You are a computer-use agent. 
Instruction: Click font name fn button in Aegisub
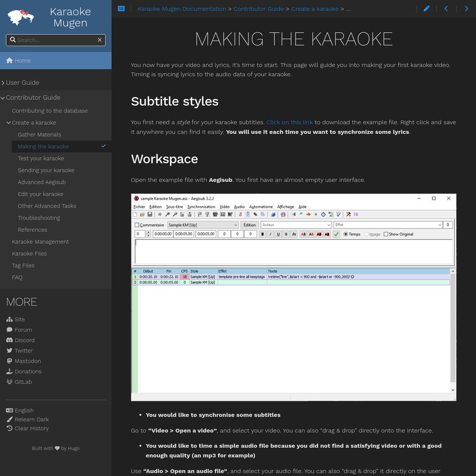click(x=294, y=234)
